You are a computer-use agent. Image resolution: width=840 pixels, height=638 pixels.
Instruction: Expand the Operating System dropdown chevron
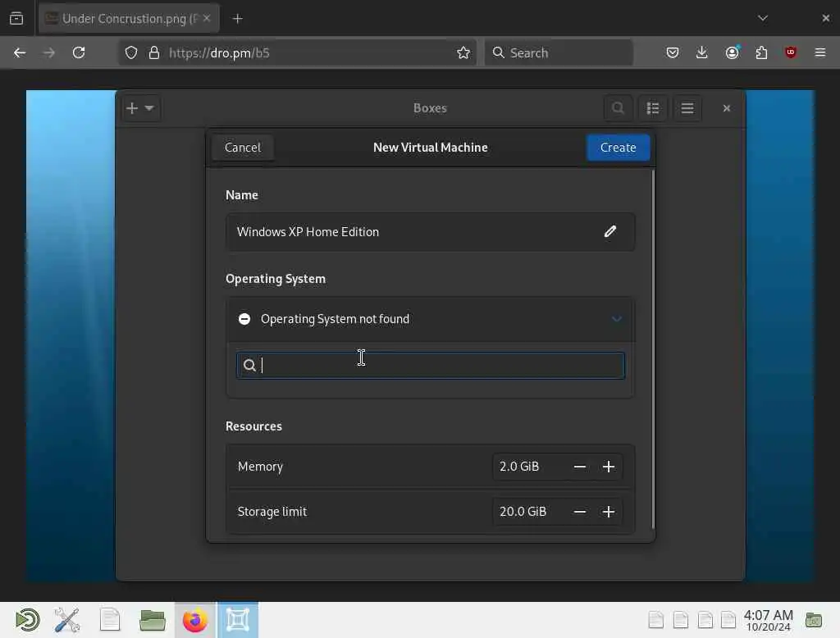tap(617, 319)
